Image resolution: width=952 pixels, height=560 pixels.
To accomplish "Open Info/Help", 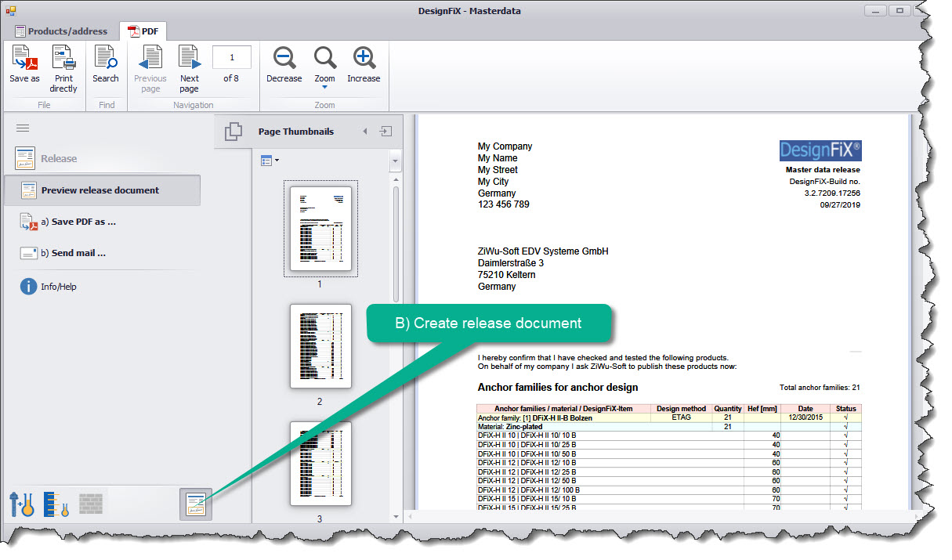I will [x=49, y=287].
